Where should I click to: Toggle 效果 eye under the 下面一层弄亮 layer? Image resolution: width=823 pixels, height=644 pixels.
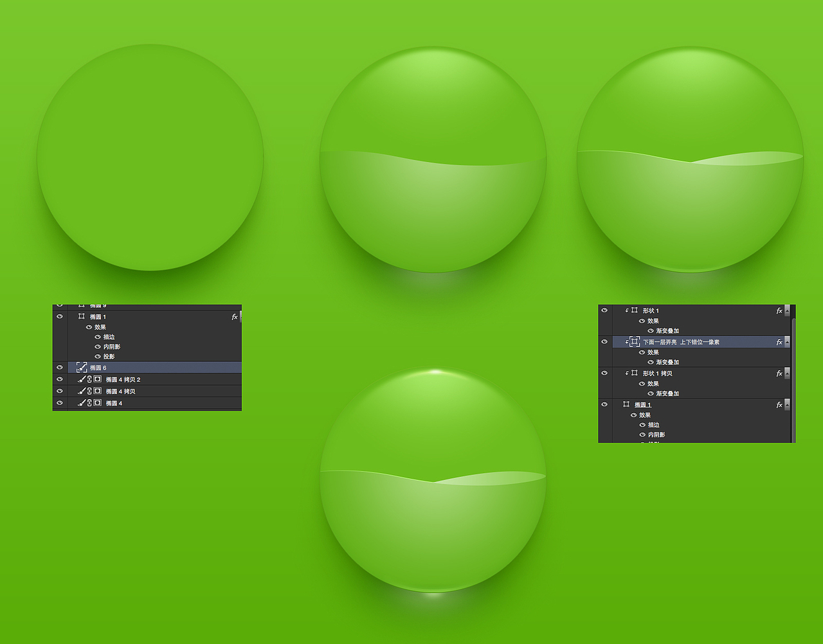(642, 352)
